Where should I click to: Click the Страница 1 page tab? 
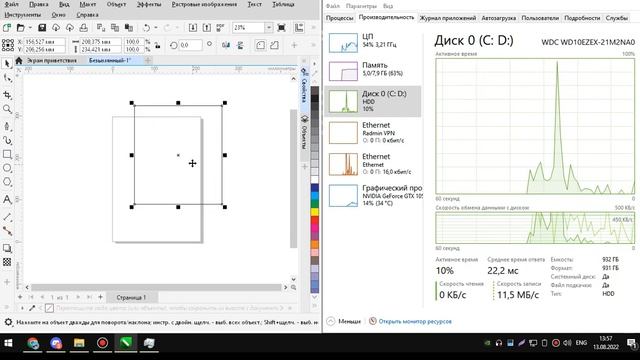pos(131,297)
